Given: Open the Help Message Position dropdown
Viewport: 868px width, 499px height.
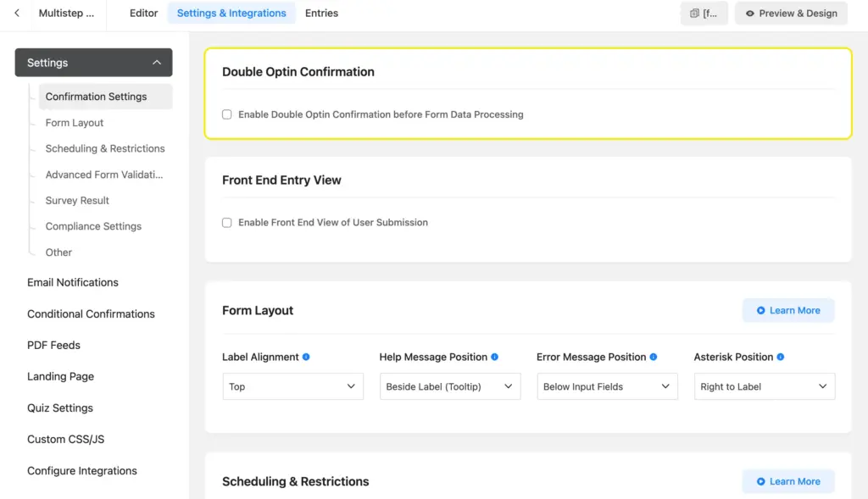Looking at the screenshot, I should click(x=450, y=386).
